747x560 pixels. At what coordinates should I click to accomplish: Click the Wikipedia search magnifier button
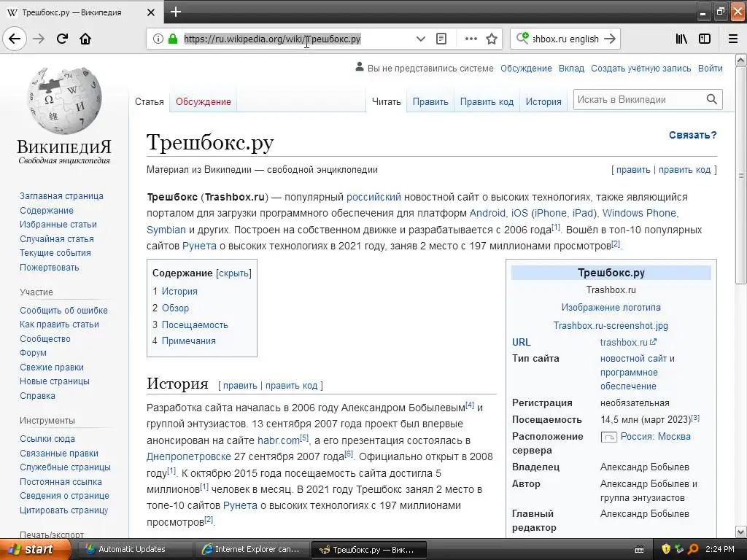[712, 99]
